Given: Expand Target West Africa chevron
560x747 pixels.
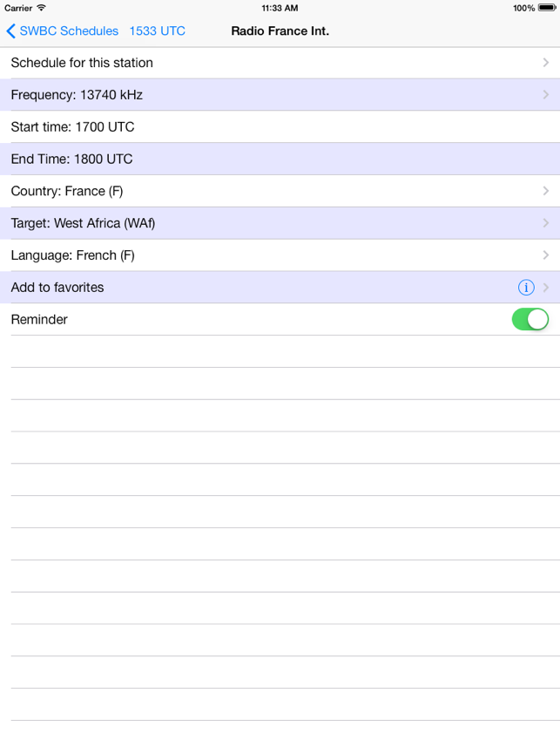Looking at the screenshot, I should pyautogui.click(x=546, y=222).
